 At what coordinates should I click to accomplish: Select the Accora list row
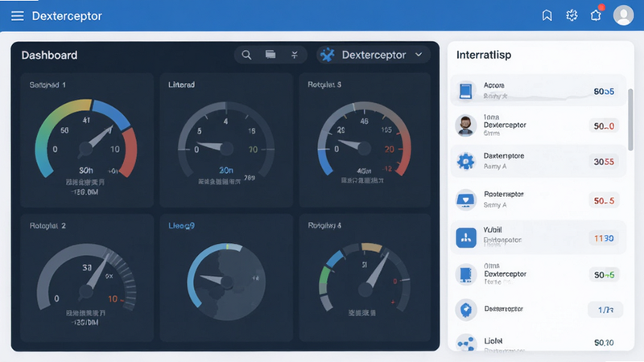(x=538, y=90)
